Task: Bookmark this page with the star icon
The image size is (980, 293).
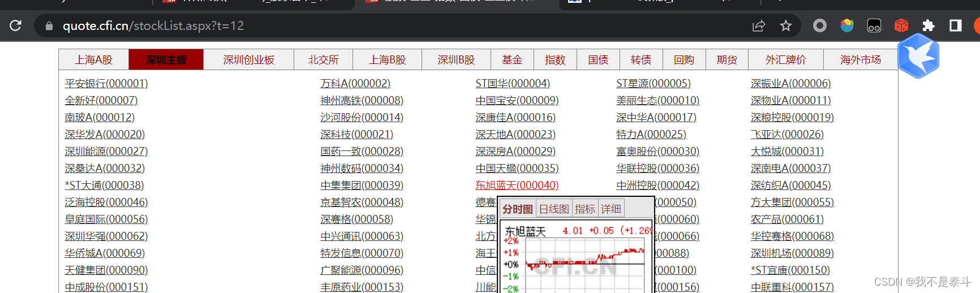Action: tap(786, 25)
